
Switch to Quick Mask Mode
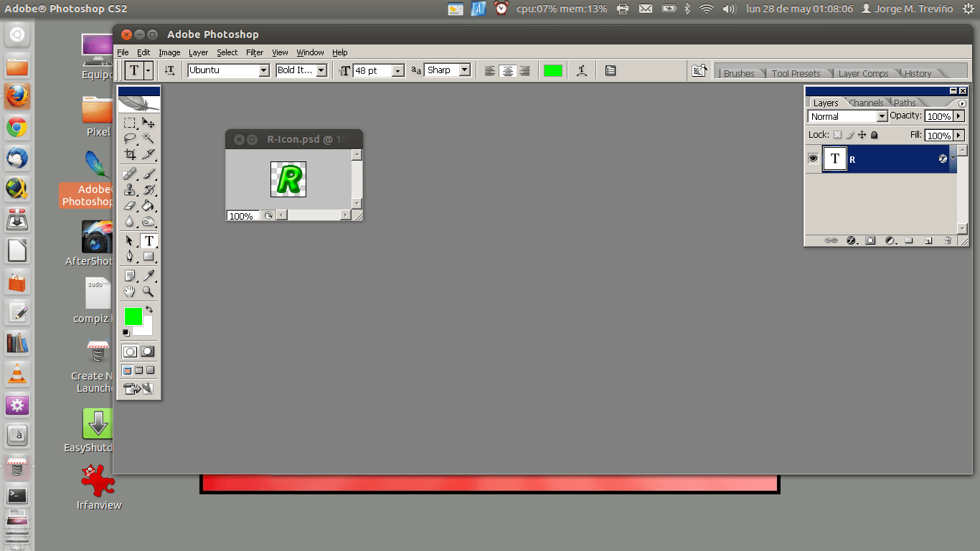click(x=147, y=352)
